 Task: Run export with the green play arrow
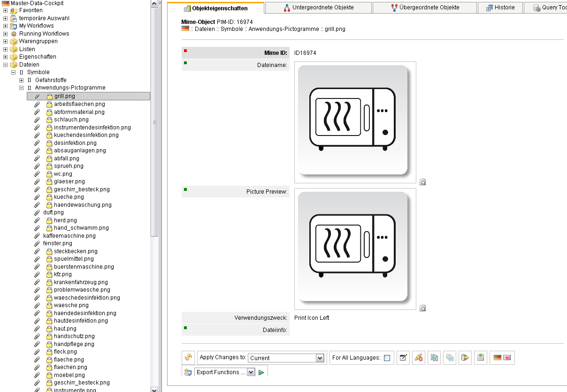click(x=261, y=372)
